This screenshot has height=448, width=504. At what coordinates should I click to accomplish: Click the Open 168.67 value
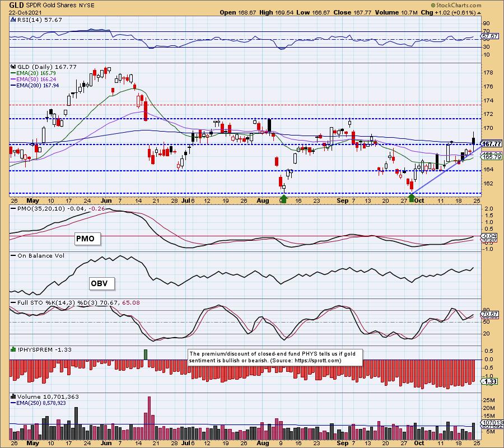238,12
